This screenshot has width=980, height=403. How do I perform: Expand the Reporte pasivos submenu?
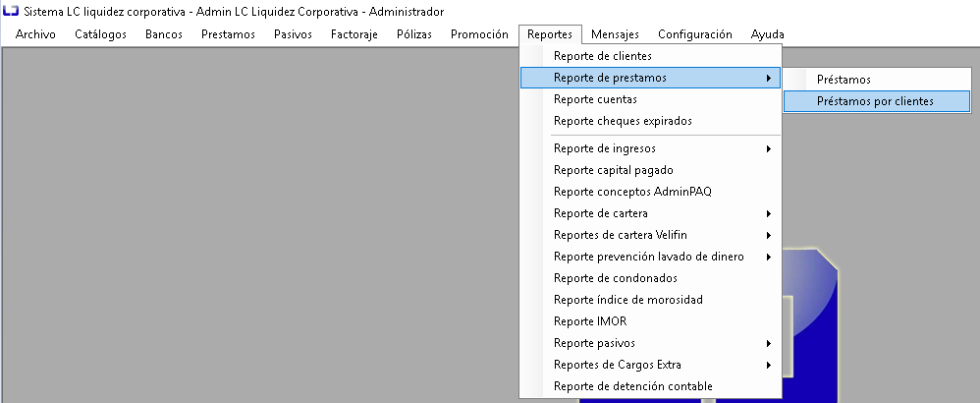coord(651,343)
